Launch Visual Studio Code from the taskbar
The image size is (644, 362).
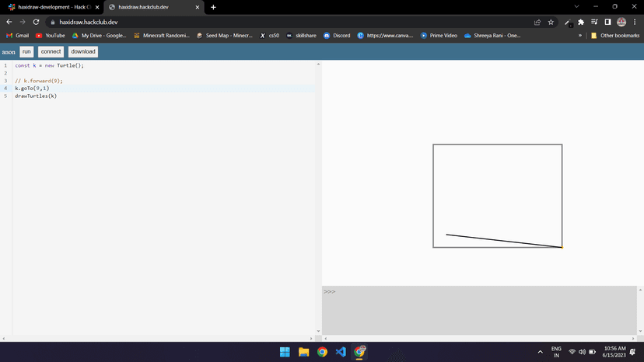coord(341,352)
